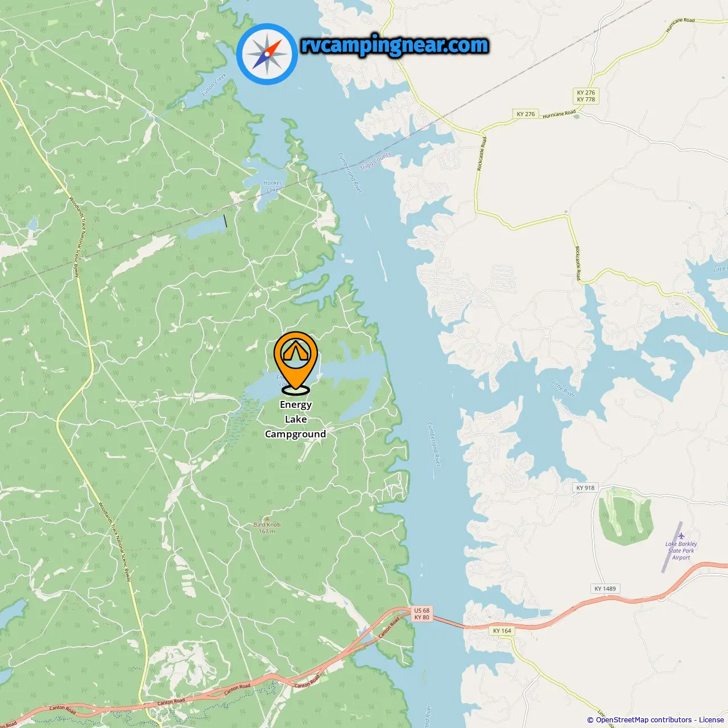Click the KY 1489 route marker
728x728 pixels.
pos(605,589)
